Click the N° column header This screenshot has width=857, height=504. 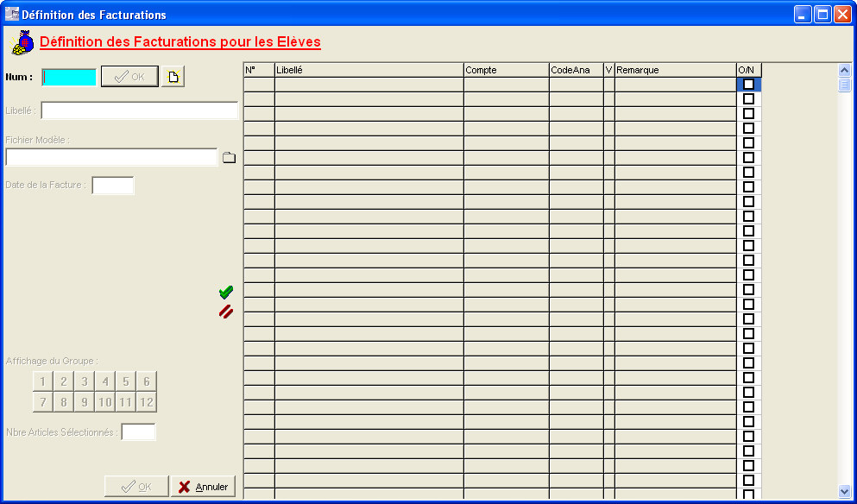[259, 70]
